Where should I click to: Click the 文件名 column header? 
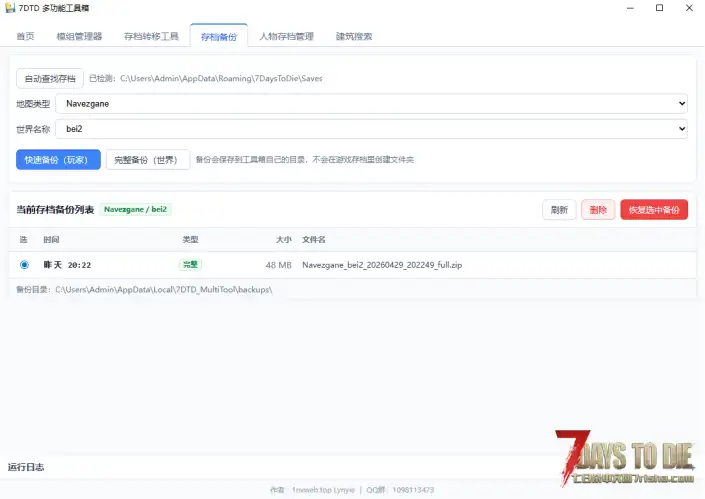pyautogui.click(x=314, y=240)
